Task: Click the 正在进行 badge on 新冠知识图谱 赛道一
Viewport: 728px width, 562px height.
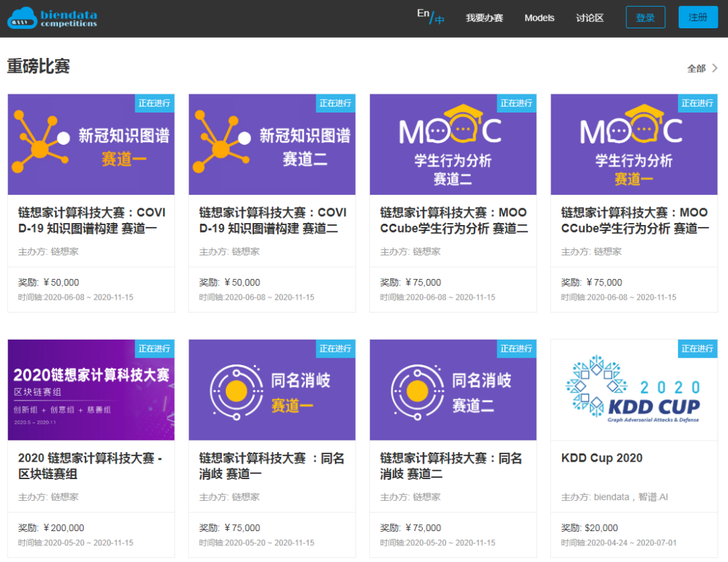Action: [x=154, y=103]
